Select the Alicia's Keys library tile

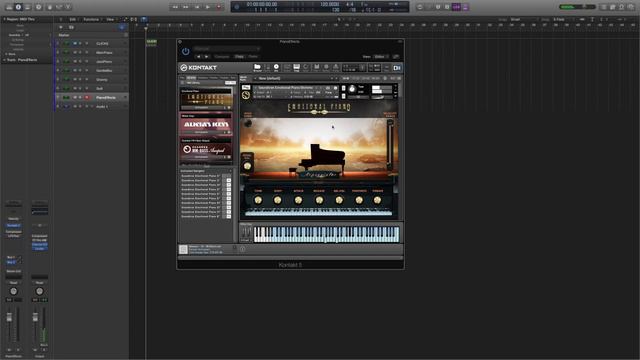click(206, 124)
